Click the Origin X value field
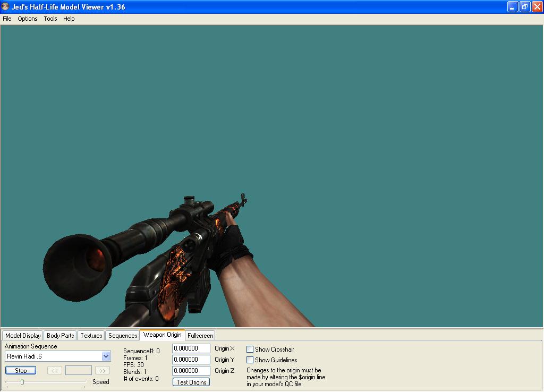The height and width of the screenshot is (392, 544). (191, 348)
